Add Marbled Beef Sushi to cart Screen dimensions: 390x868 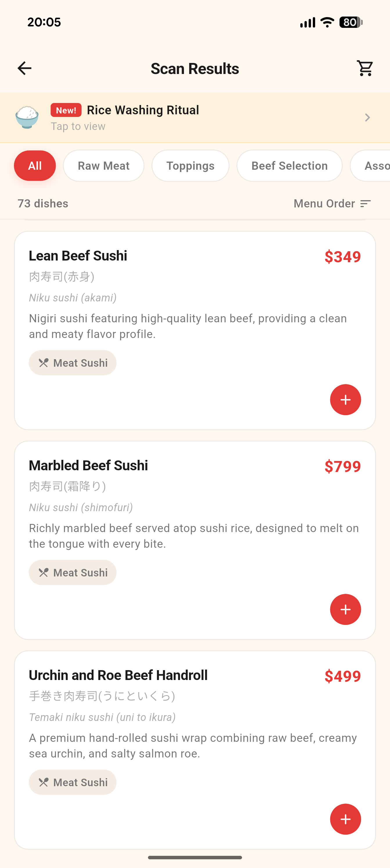pyautogui.click(x=345, y=609)
